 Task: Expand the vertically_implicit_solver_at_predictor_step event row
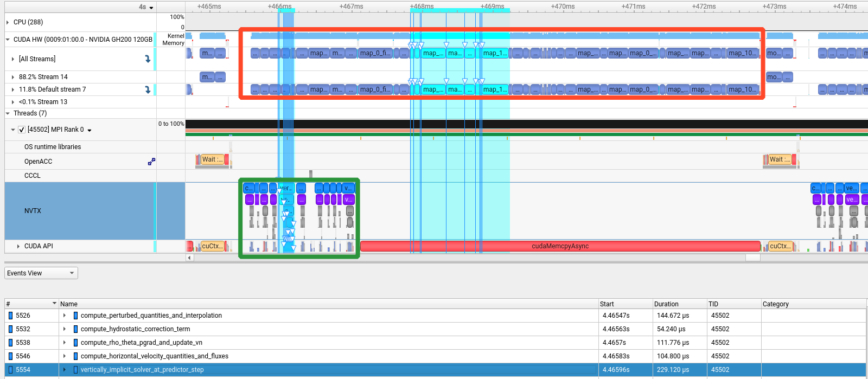pyautogui.click(x=65, y=370)
